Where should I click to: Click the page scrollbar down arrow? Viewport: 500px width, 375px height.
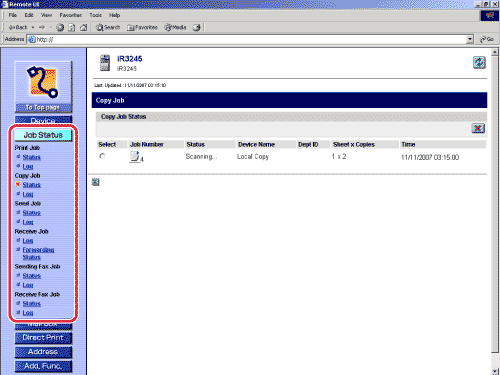(x=495, y=371)
